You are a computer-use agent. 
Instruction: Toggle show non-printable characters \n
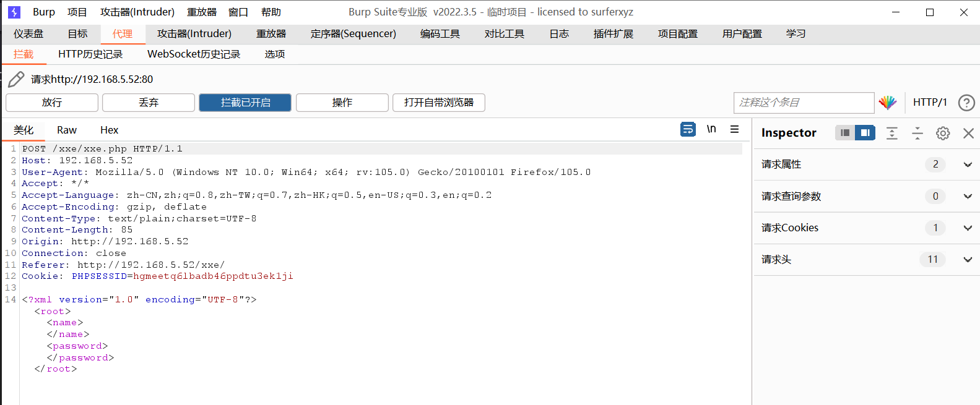pos(711,129)
